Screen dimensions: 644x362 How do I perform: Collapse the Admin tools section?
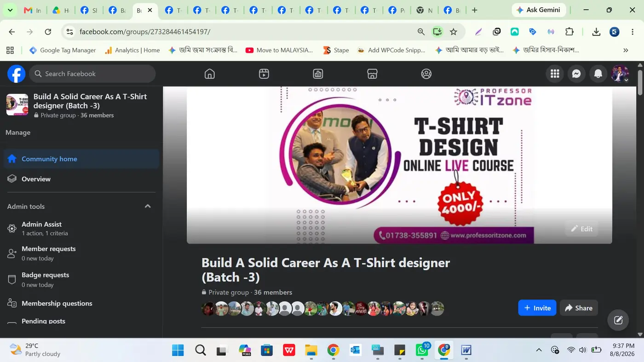(148, 206)
